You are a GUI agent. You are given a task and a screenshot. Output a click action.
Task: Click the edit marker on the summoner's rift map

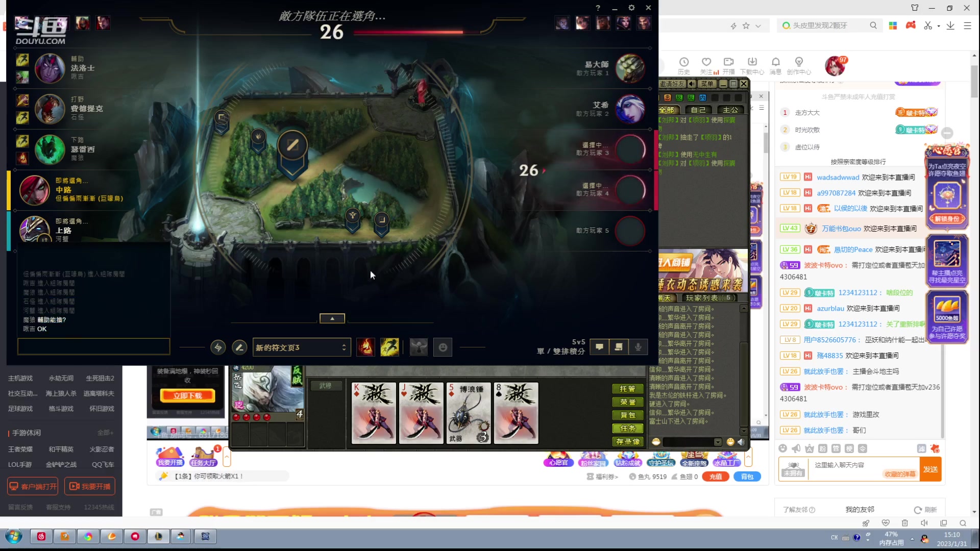(292, 146)
